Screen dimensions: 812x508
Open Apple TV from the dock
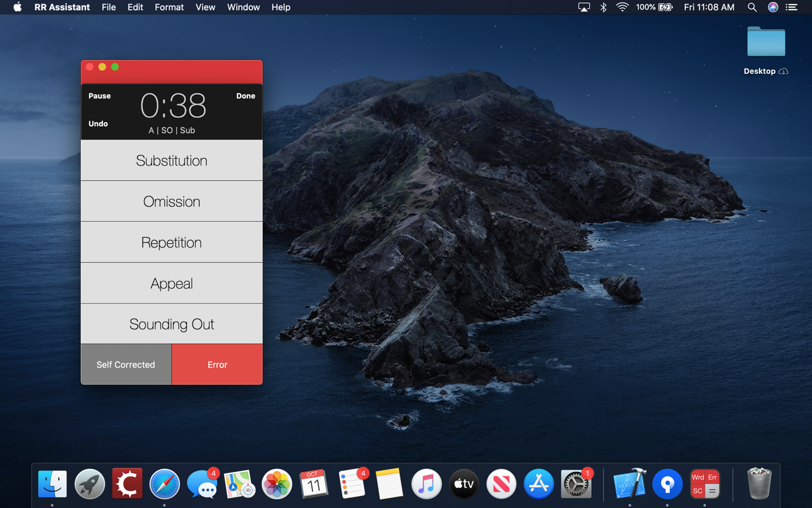(x=464, y=484)
